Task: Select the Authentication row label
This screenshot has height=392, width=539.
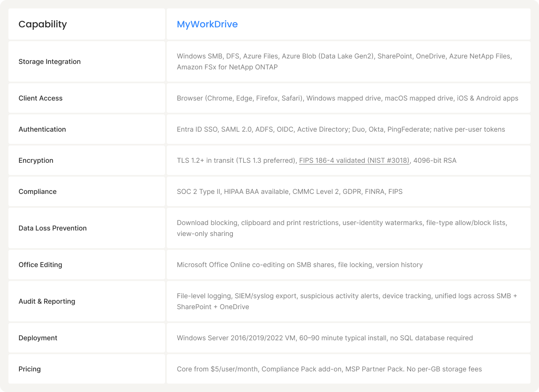Action: [x=42, y=129]
